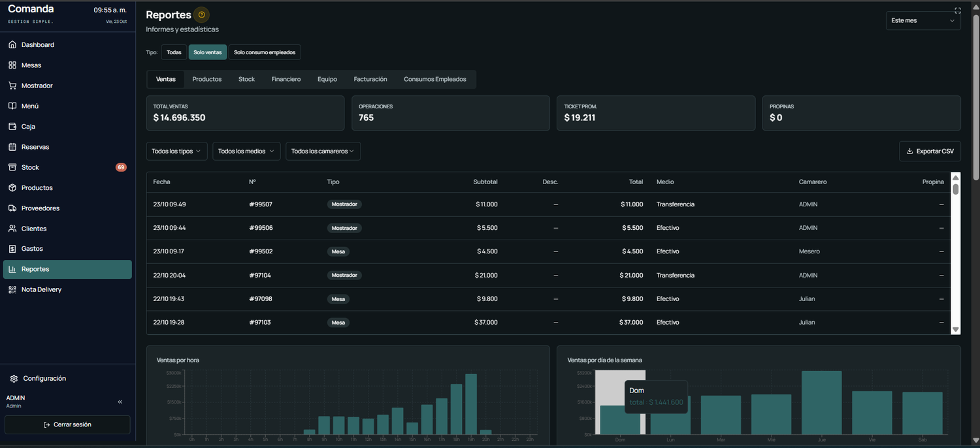Screen dimensions: 980x448
Task: Click the help question mark beside Reportes
Action: [202, 14]
